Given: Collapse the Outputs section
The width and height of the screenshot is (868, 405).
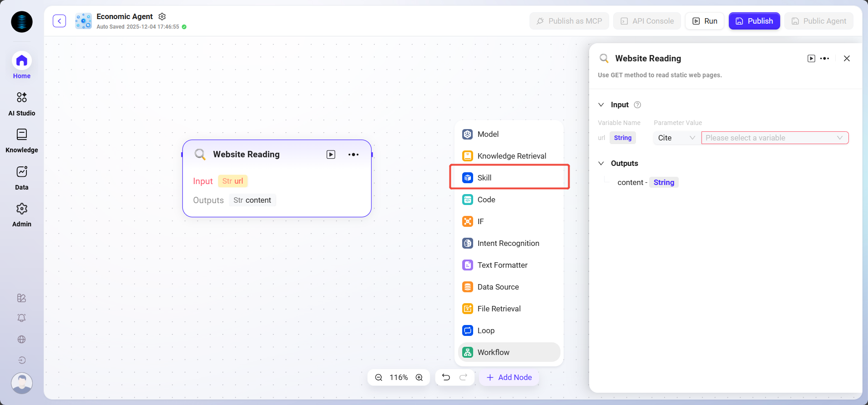Looking at the screenshot, I should (601, 164).
